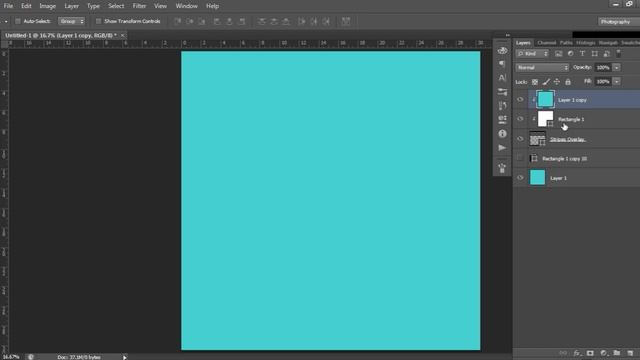The height and width of the screenshot is (360, 640).
Task: Filter layers by adjustment type icon
Action: 570,54
